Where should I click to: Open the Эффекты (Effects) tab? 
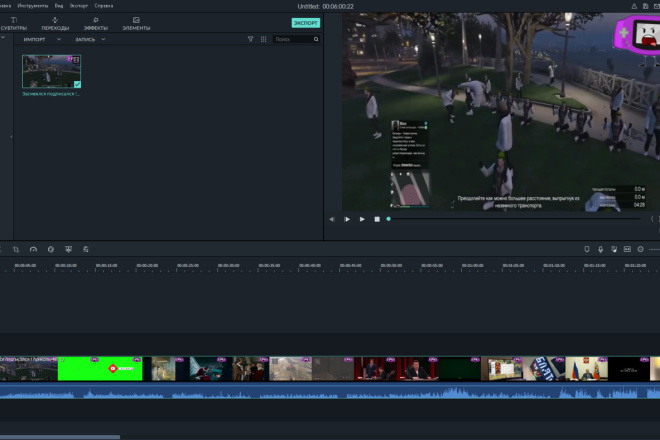[x=96, y=24]
